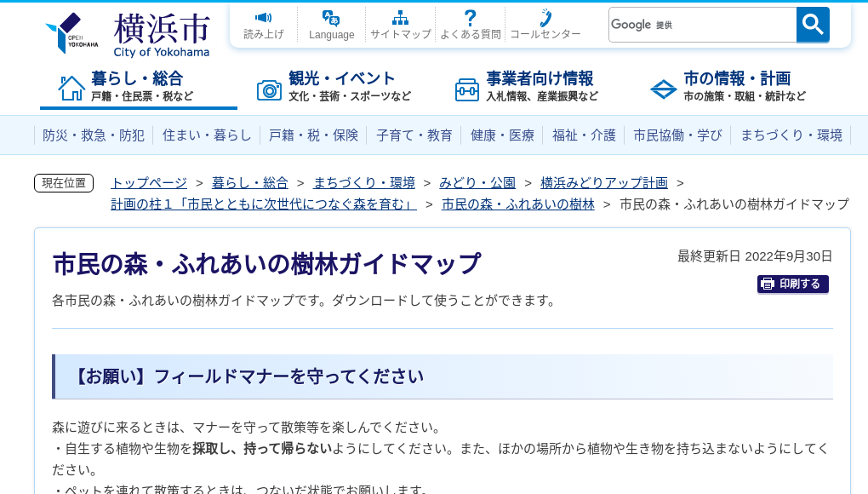This screenshot has height=494, width=868.
Task: Select the 防災・救急・防犯 menu item
Action: [x=93, y=135]
